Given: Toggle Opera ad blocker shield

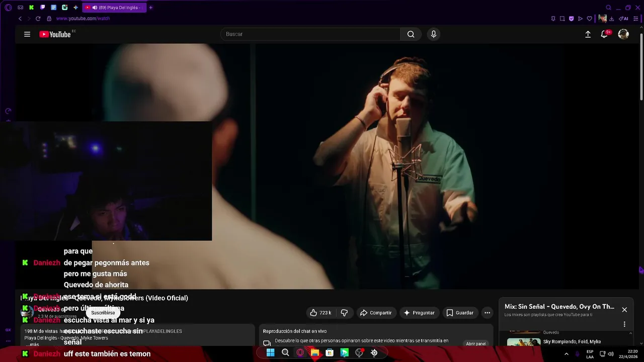Looking at the screenshot, I should pyautogui.click(x=571, y=19).
